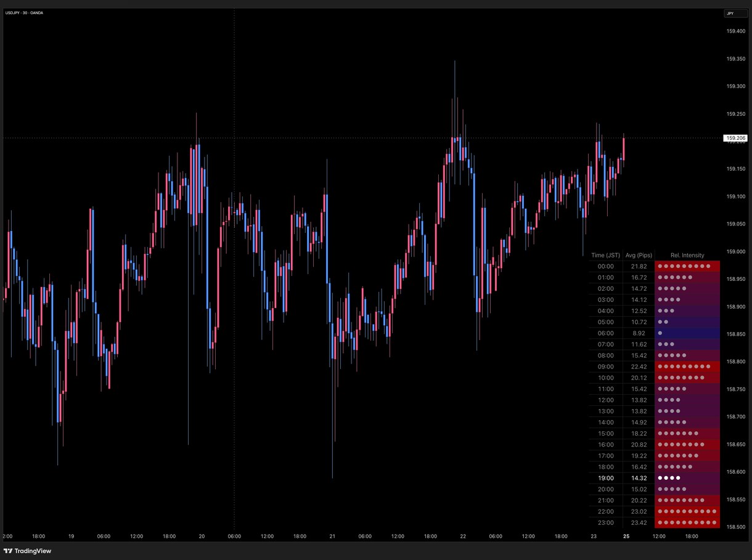
Task: Open the JPY currency selector button
Action: (x=735, y=14)
